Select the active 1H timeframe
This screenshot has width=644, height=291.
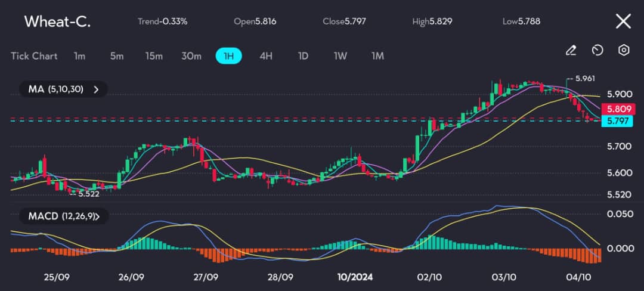coord(228,56)
